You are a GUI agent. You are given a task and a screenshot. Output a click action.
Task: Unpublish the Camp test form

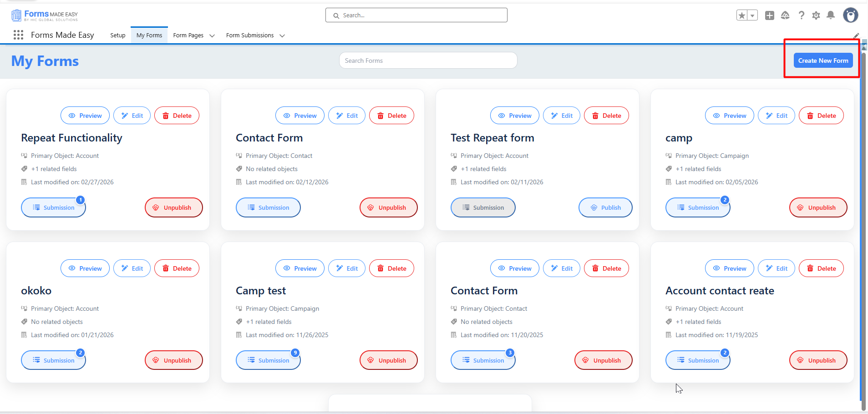(389, 360)
